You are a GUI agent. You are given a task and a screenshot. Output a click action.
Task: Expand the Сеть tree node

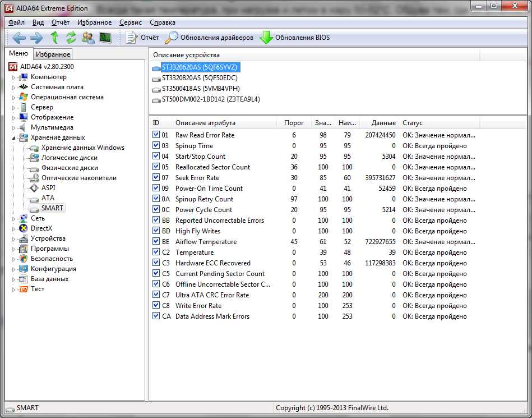coord(14,218)
